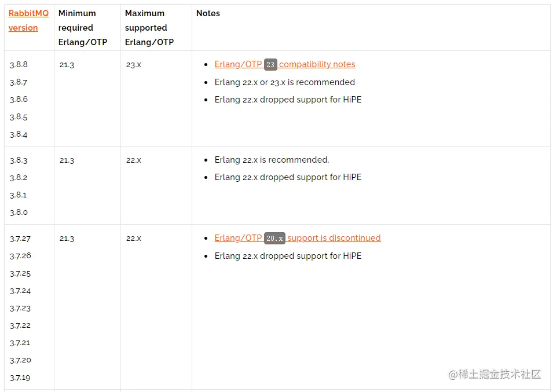Image resolution: width=553 pixels, height=392 pixels.
Task: Click Maximum supported Erlang/OTP header
Action: click(x=149, y=27)
